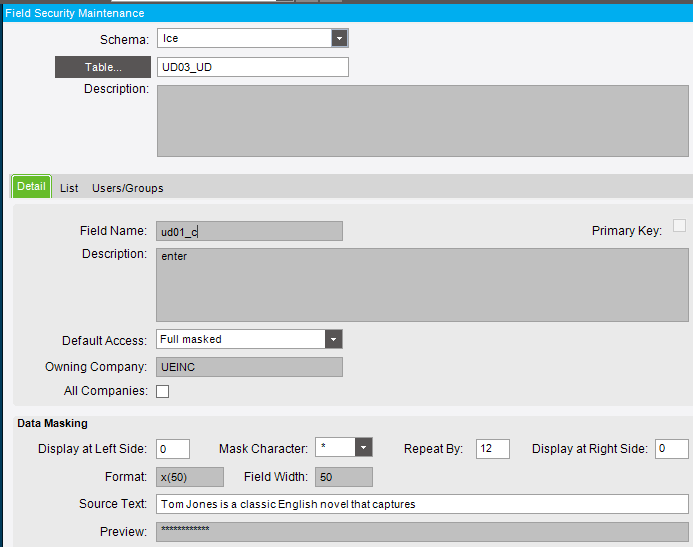
Task: Click the Field Security Maintenance title
Action: 75,13
